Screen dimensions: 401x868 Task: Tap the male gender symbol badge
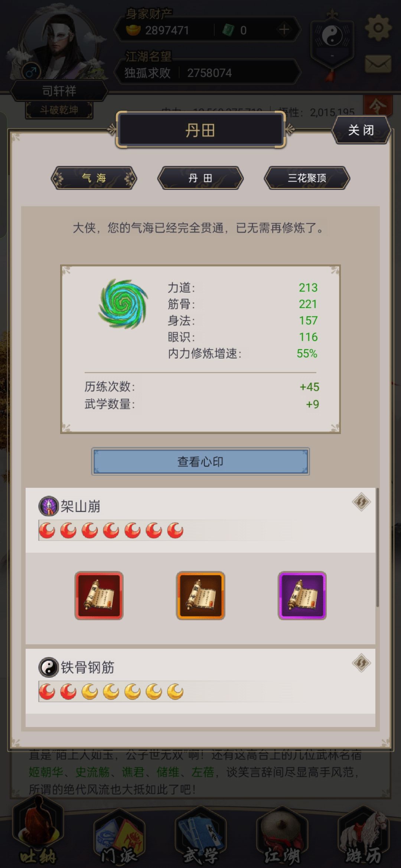(x=32, y=71)
